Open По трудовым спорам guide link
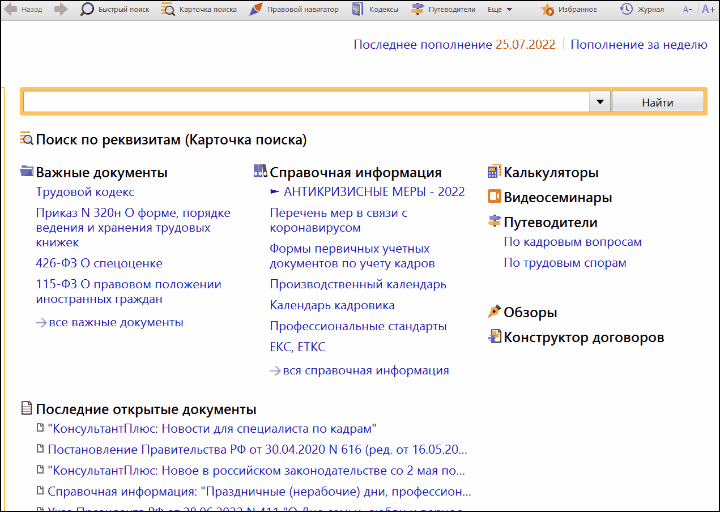 point(565,263)
